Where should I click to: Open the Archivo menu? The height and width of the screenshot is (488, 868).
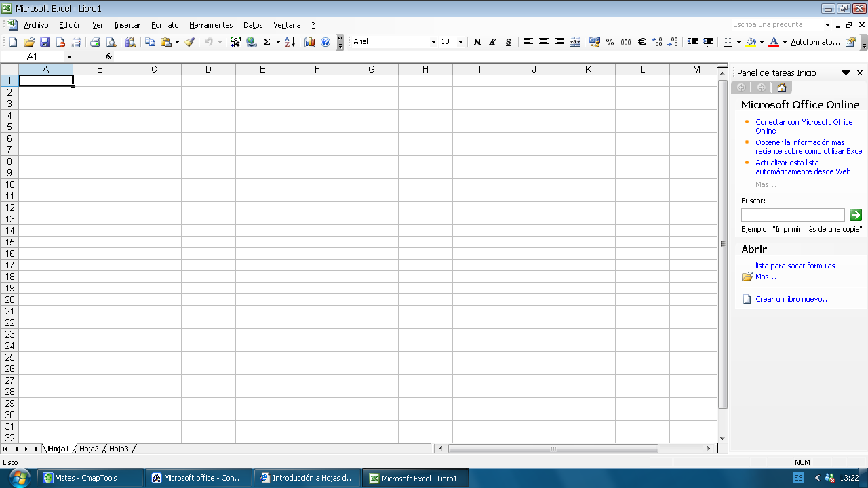(x=36, y=25)
